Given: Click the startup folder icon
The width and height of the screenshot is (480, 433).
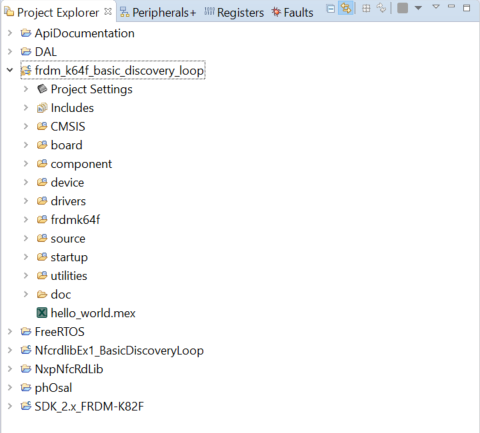Looking at the screenshot, I should 42,257.
